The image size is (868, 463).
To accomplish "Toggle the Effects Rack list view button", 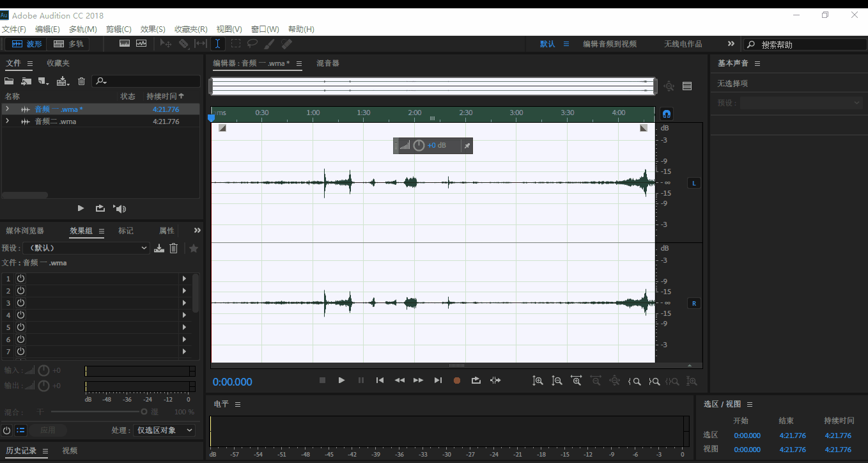I will click(20, 430).
